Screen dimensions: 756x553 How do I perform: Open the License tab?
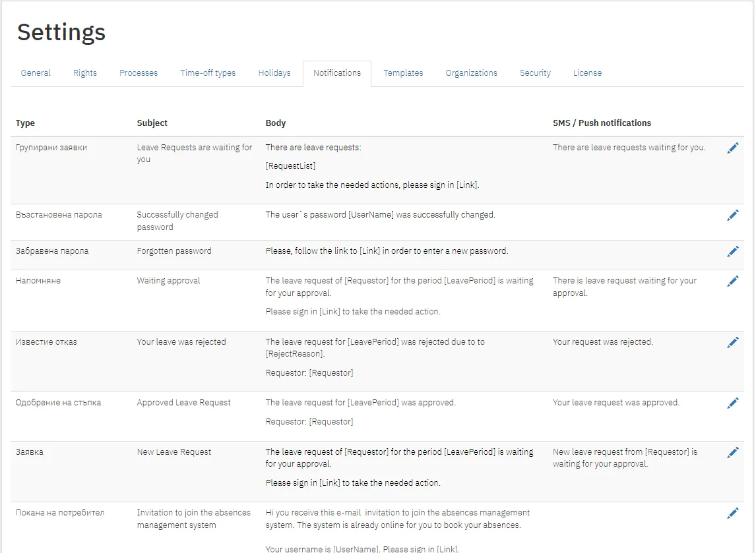pos(587,73)
